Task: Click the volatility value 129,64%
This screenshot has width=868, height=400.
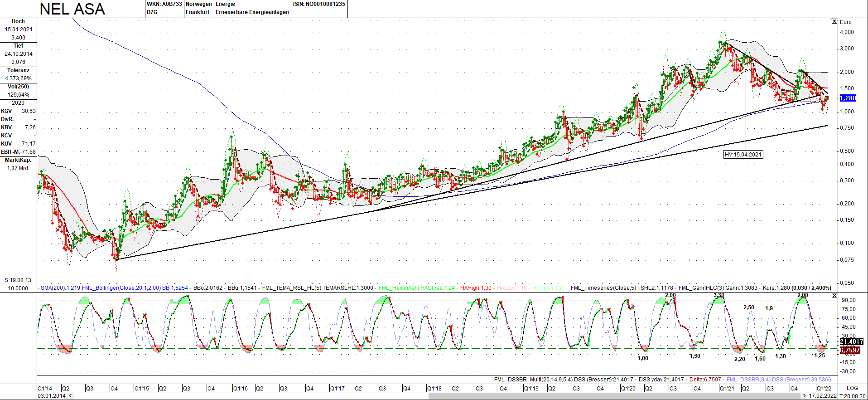Action: [19, 95]
